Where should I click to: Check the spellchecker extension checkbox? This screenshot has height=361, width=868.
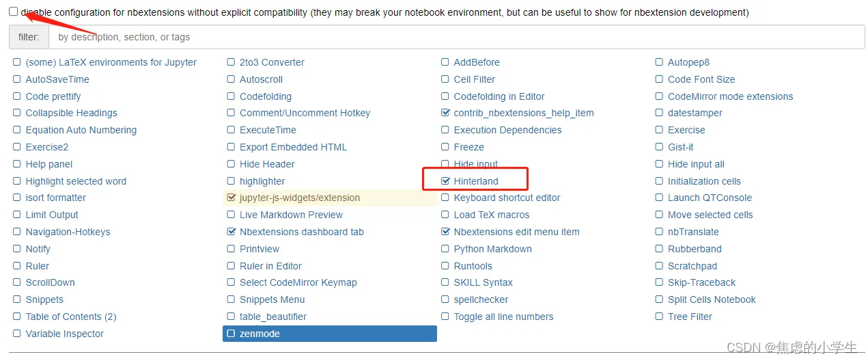(445, 299)
